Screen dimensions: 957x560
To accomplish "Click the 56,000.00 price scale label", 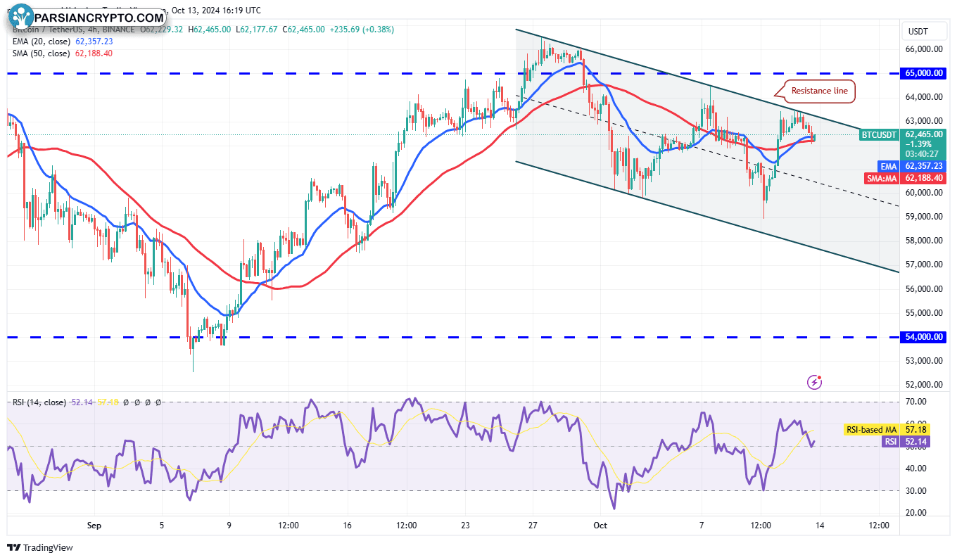I will [925, 289].
